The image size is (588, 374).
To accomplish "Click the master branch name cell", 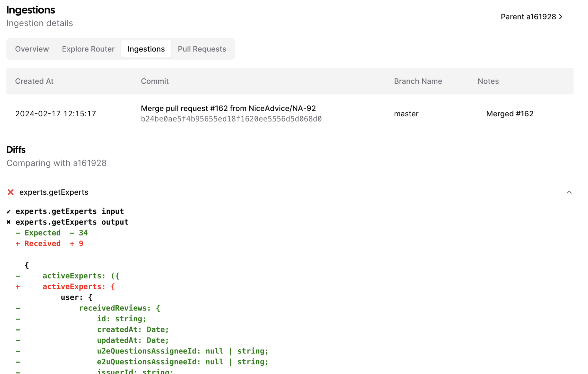I will point(406,114).
